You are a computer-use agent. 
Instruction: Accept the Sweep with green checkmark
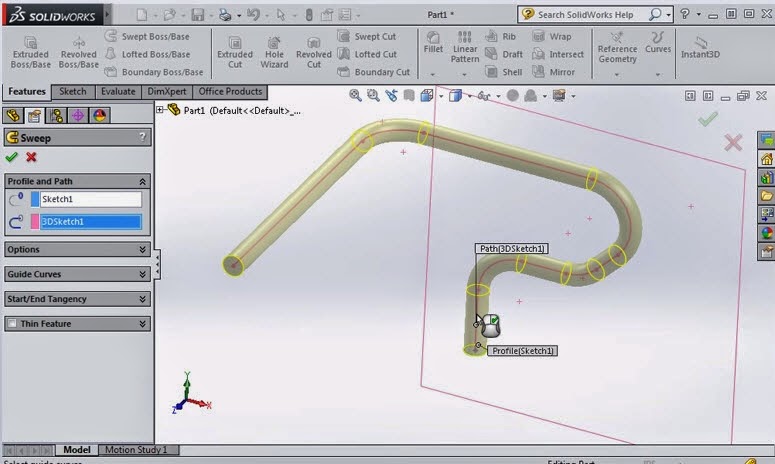click(11, 157)
